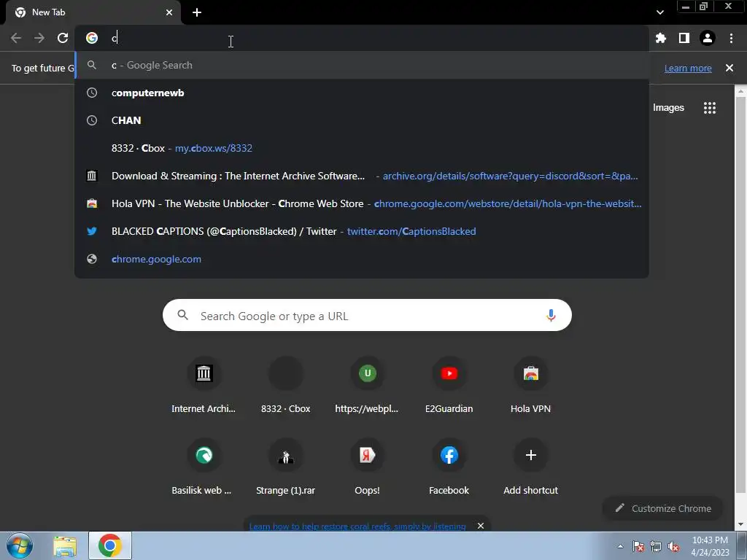Open the Images link
The height and width of the screenshot is (560, 747).
668,108
